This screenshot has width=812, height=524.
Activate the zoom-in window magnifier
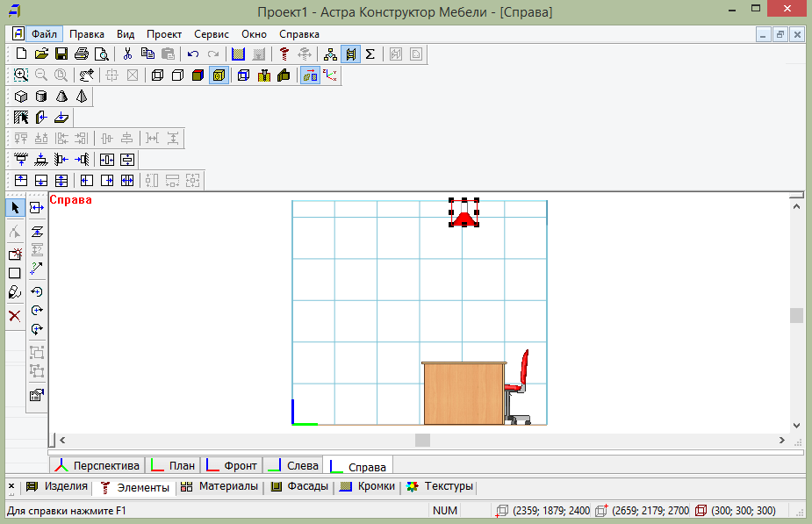21,75
